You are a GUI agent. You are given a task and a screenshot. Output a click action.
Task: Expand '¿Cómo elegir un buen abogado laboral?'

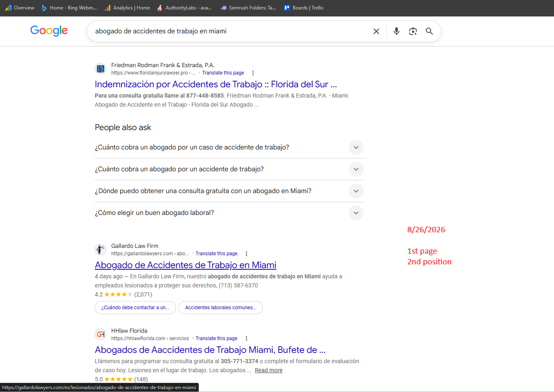point(229,213)
